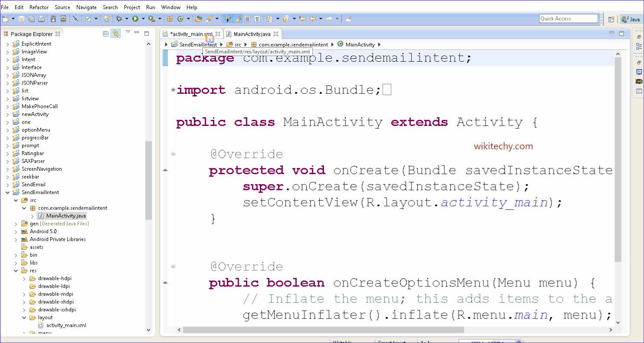Select the MainActivity.java tab
The width and height of the screenshot is (644, 343).
coord(252,34)
